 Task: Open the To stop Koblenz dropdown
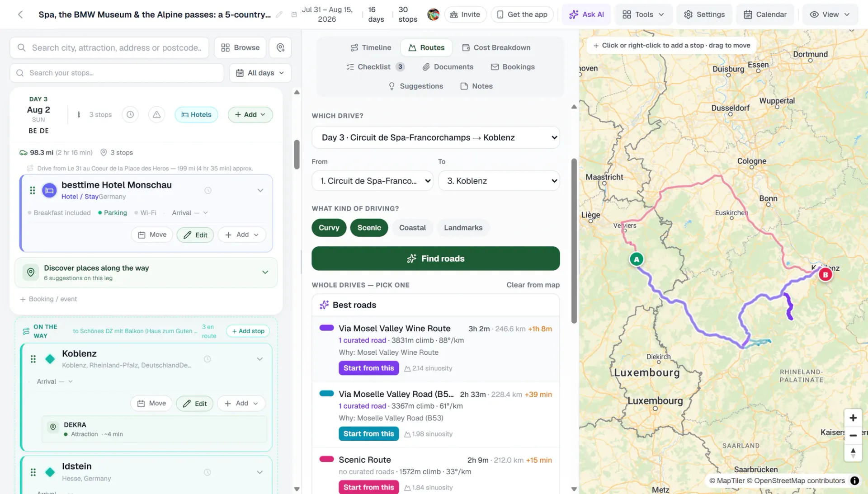click(499, 181)
